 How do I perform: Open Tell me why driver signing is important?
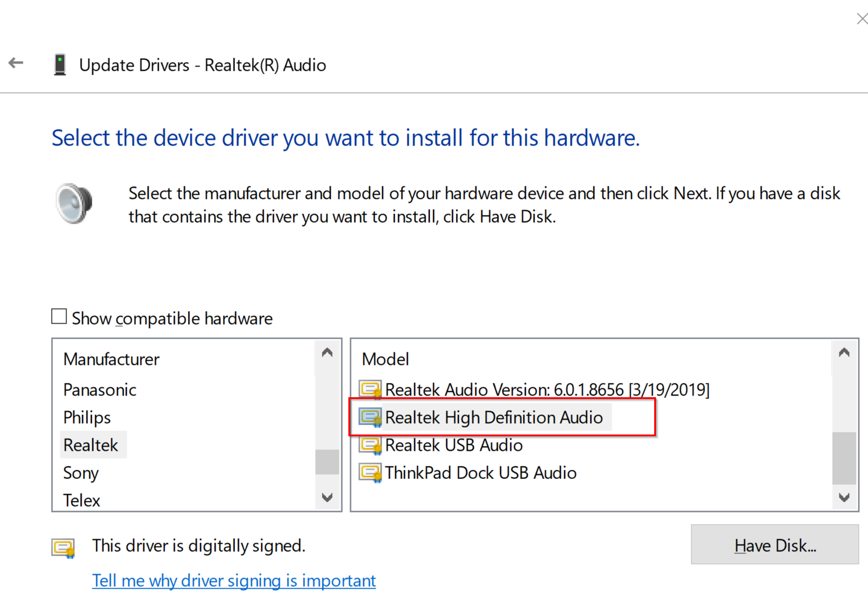[x=234, y=581]
